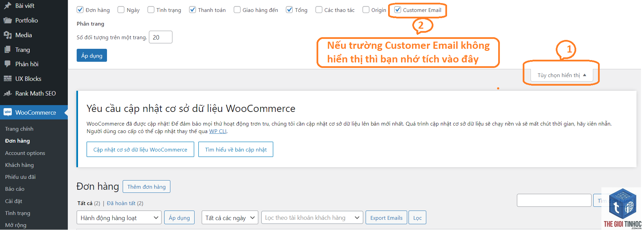Viewport: 644px width, 230px height.
Task: Open the Hành động hàng loạt dropdown
Action: pyautogui.click(x=119, y=218)
